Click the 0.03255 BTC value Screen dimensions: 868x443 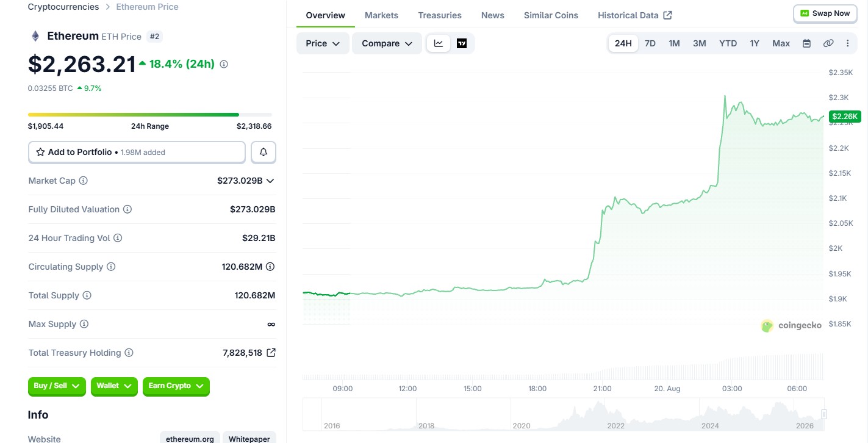tap(50, 88)
